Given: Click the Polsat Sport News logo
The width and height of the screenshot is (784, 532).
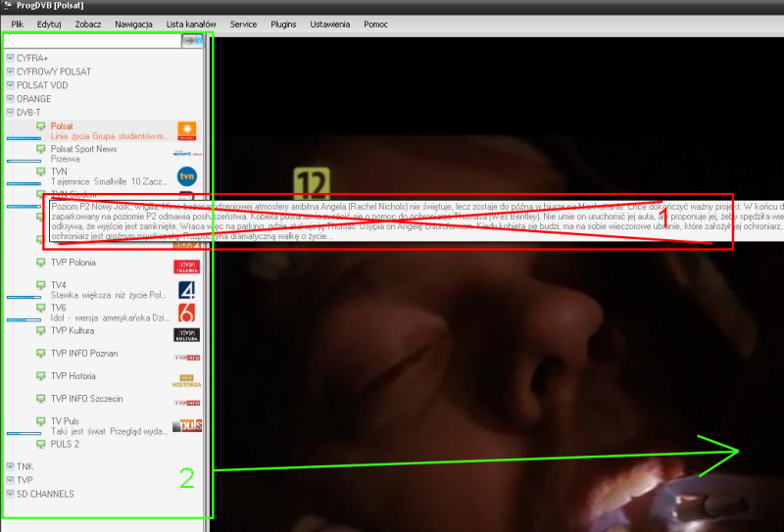Looking at the screenshot, I should pos(187,154).
